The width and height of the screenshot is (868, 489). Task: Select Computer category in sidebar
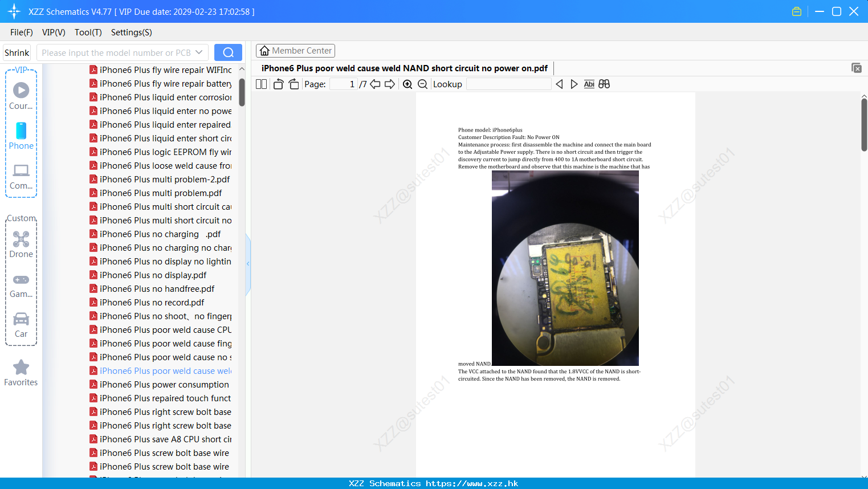pyautogui.click(x=21, y=177)
